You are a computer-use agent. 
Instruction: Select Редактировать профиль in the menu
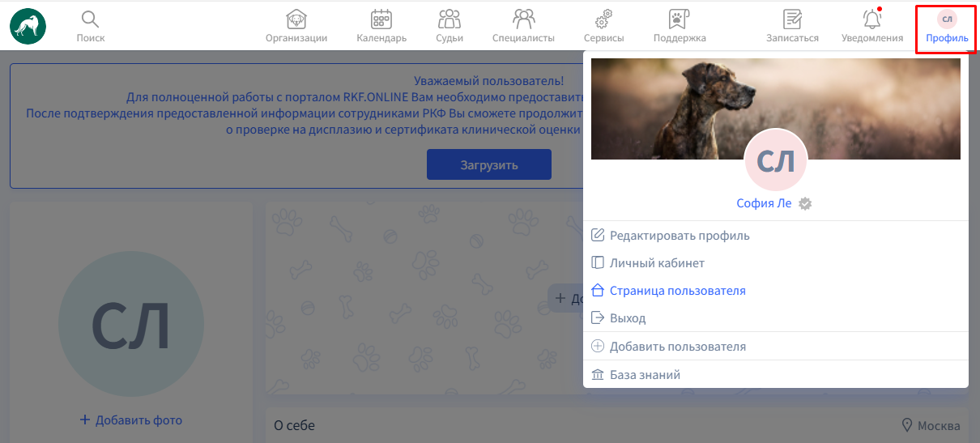[x=679, y=236]
